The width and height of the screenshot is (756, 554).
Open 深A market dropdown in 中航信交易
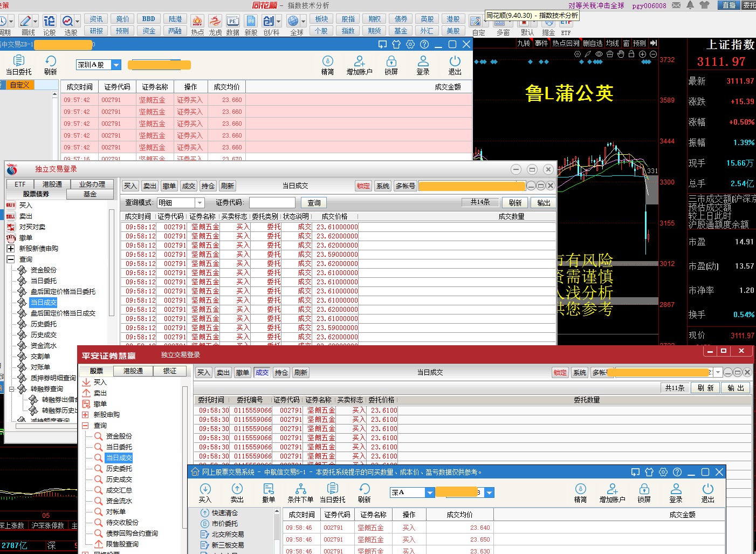430,493
